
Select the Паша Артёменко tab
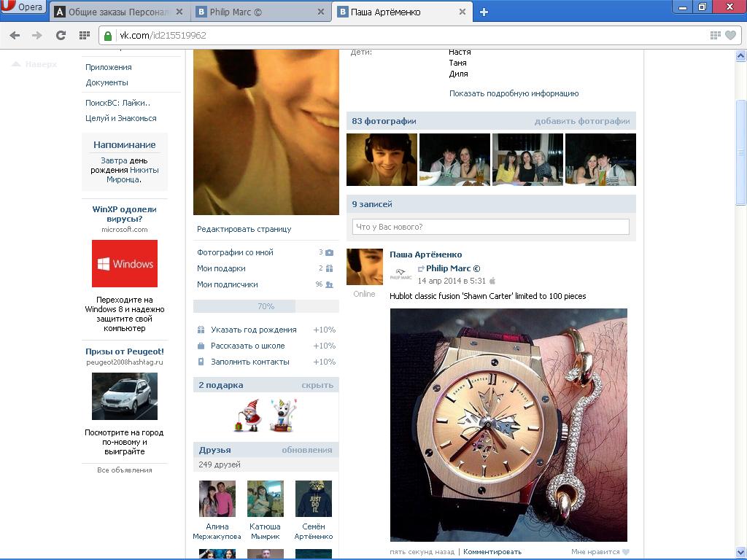(x=403, y=12)
